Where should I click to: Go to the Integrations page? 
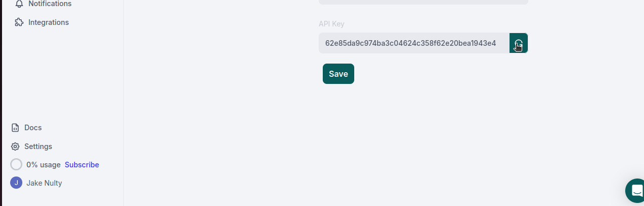pos(48,22)
